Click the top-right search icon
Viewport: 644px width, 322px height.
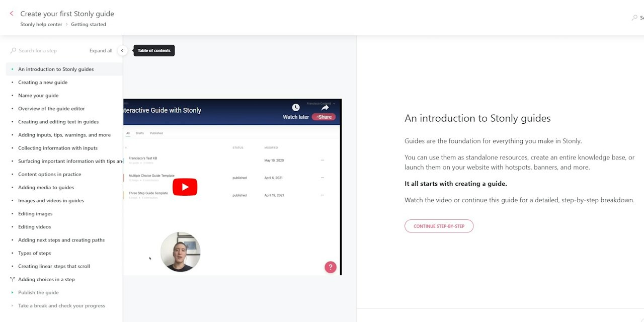pyautogui.click(x=634, y=18)
